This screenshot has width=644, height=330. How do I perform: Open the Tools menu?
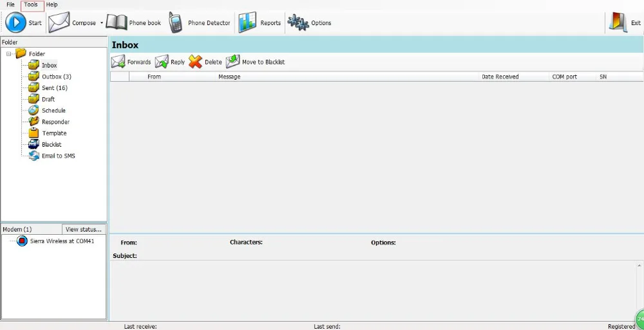[32, 5]
